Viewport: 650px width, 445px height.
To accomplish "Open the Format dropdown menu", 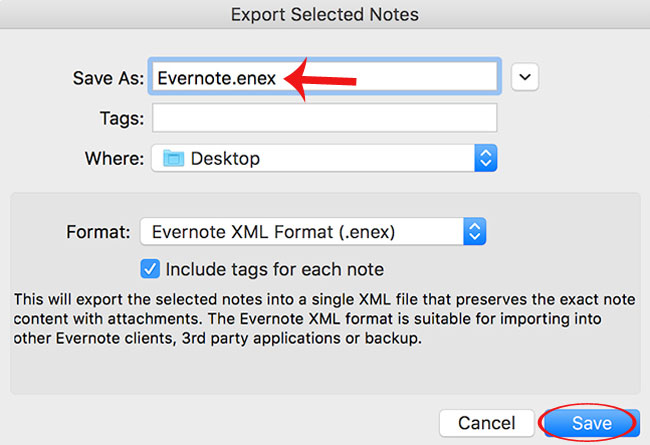I will coord(313,231).
